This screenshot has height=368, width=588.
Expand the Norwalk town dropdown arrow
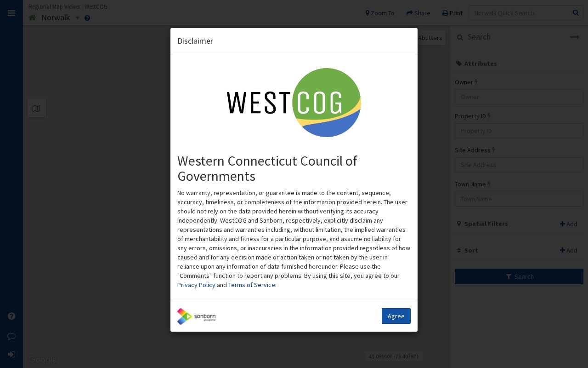pyautogui.click(x=78, y=18)
